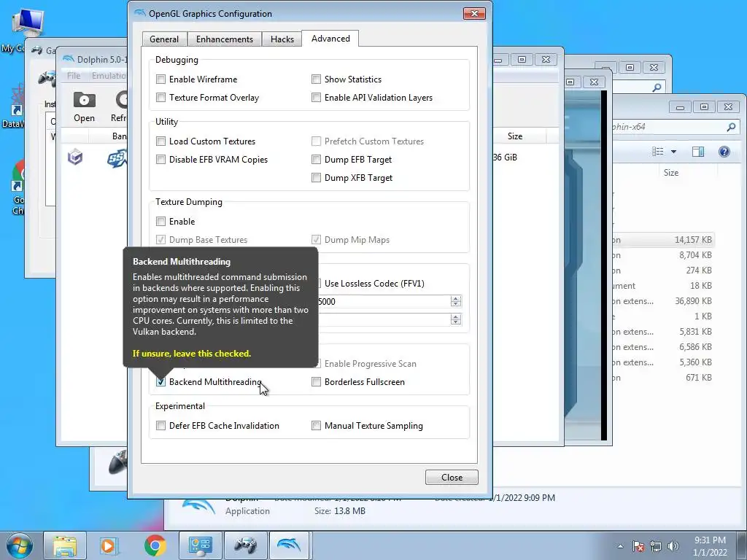Click the game banner in Dolphin list
The image size is (747, 560).
click(117, 157)
